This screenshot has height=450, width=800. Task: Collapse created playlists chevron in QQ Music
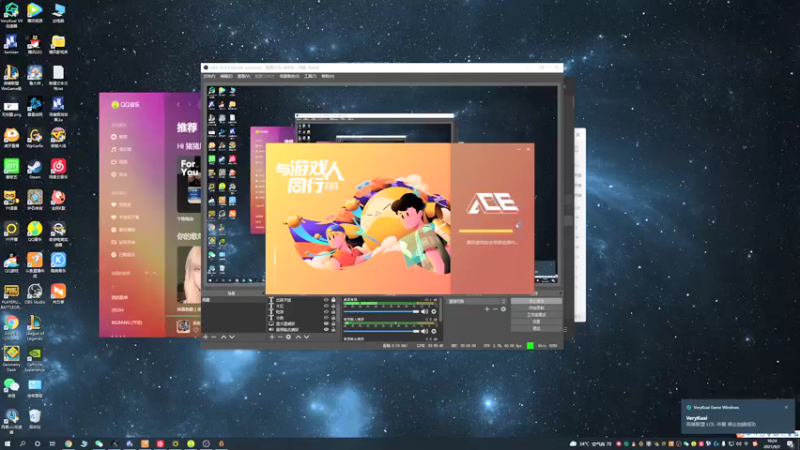pos(155,273)
